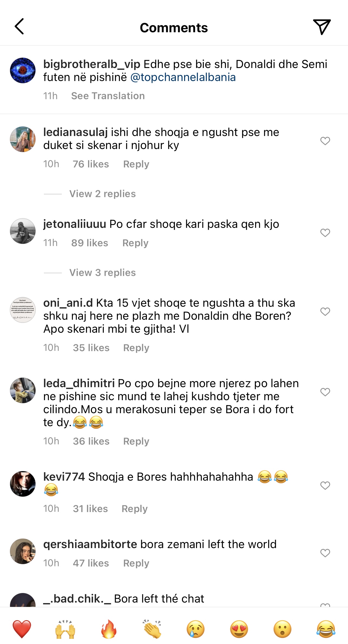Send the red heart emoji reaction

(22, 629)
